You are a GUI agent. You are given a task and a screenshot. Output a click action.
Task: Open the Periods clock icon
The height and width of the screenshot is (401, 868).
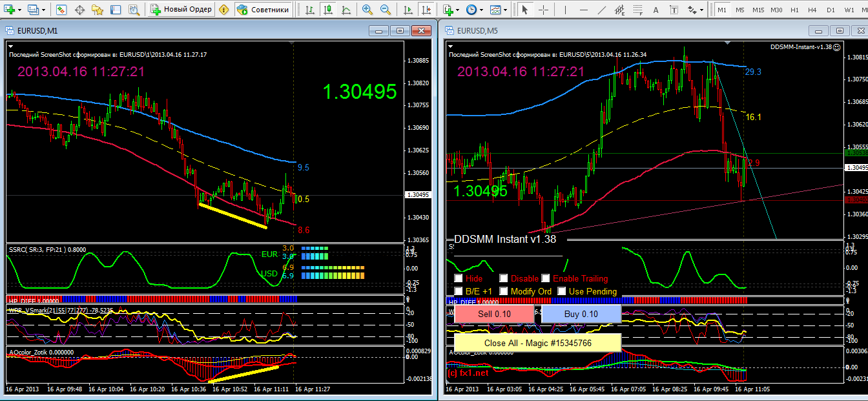click(471, 10)
